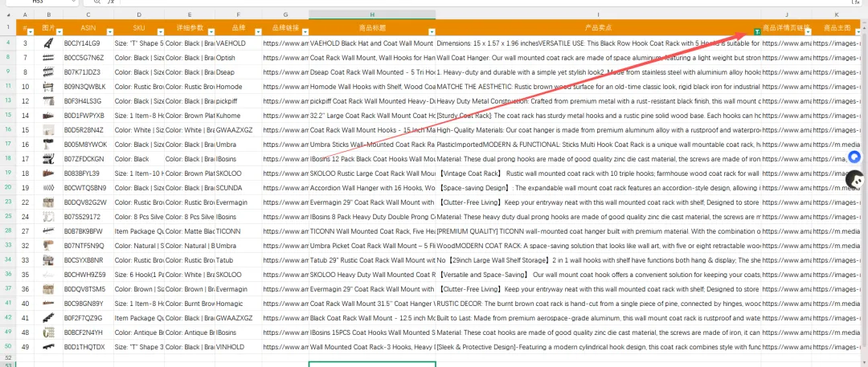
Task: Click product thumbnail for B0CWTQSBN9
Action: point(49,188)
